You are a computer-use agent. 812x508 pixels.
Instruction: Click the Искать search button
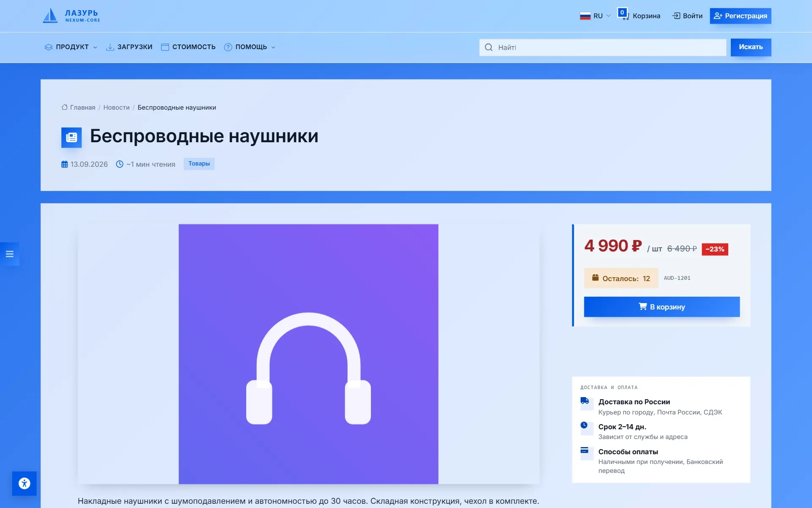click(x=751, y=47)
